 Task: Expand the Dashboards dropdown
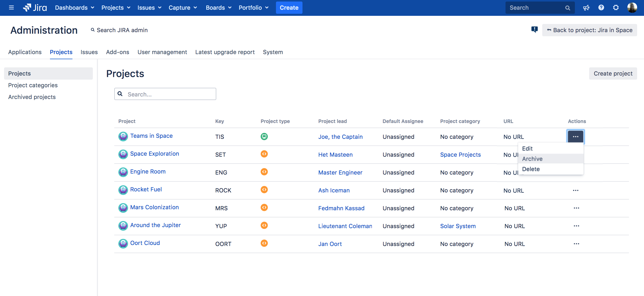point(75,8)
